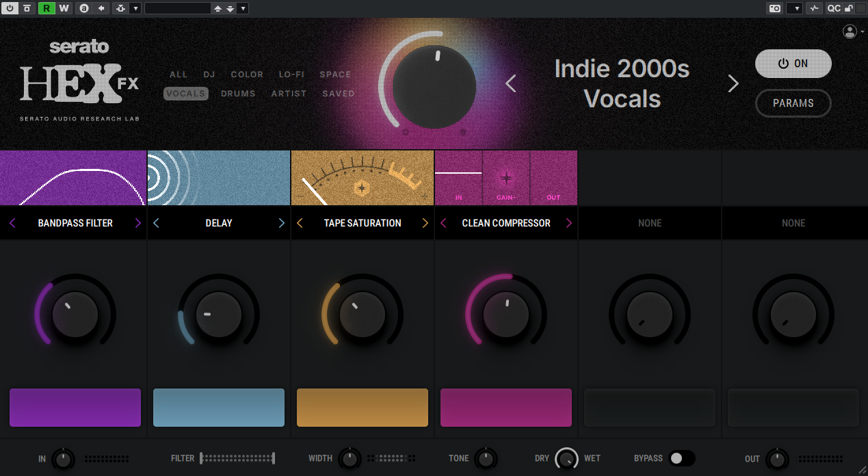Click the Bandpass Filter amount knob
868x476 pixels.
coord(75,315)
